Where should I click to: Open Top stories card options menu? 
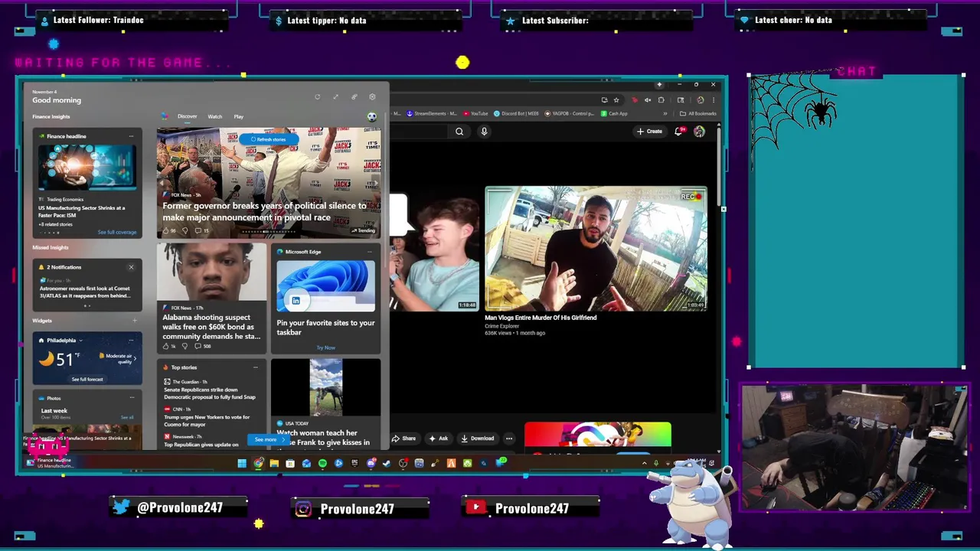(x=255, y=367)
